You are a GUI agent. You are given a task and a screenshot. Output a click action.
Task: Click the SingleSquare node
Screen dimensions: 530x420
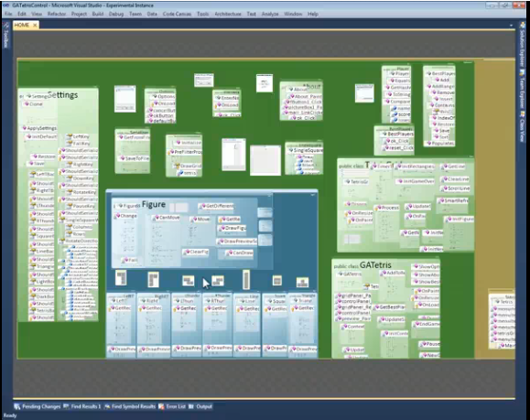click(306, 150)
